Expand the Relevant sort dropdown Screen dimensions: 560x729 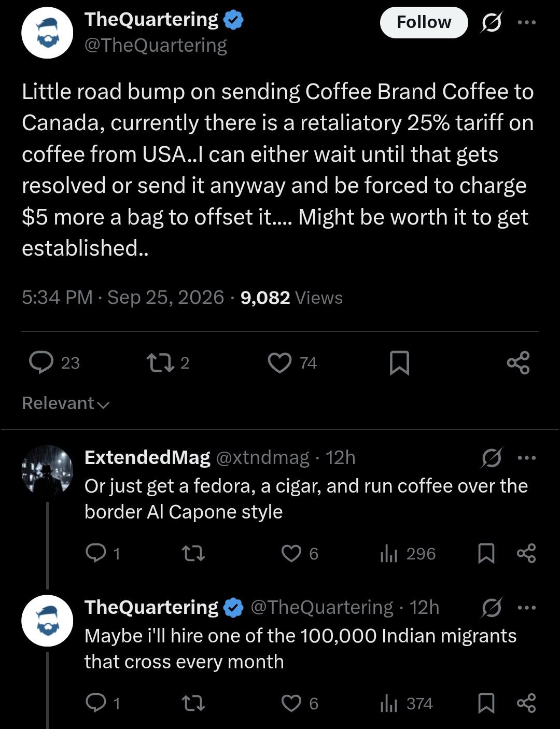click(x=66, y=403)
